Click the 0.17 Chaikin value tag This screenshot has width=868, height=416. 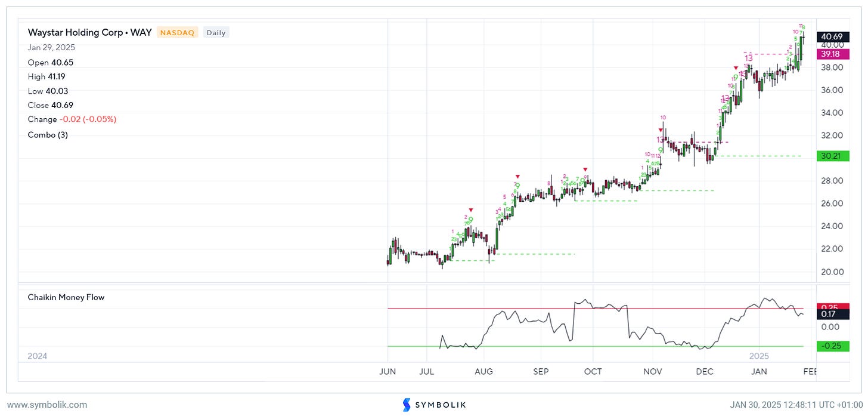pos(832,314)
